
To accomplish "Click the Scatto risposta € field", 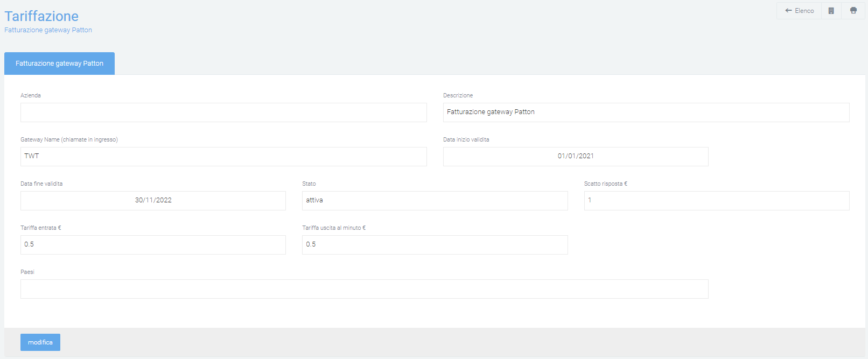I will click(717, 201).
